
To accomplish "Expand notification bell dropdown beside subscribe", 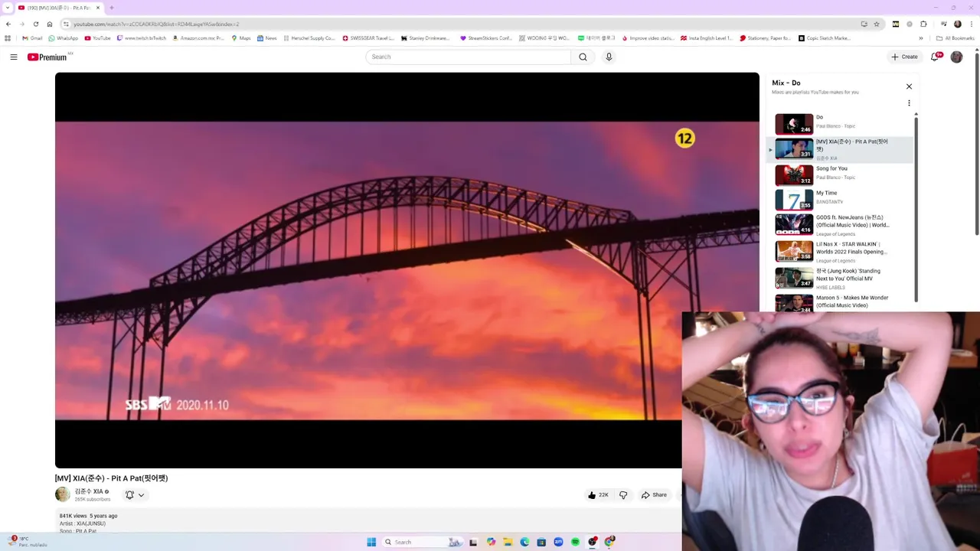I will [x=141, y=495].
